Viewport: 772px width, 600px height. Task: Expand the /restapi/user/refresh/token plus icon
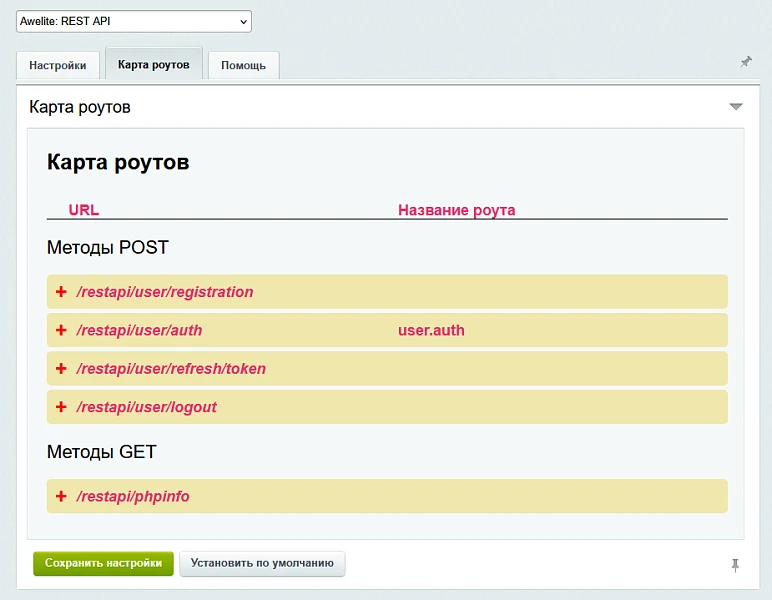click(x=61, y=369)
